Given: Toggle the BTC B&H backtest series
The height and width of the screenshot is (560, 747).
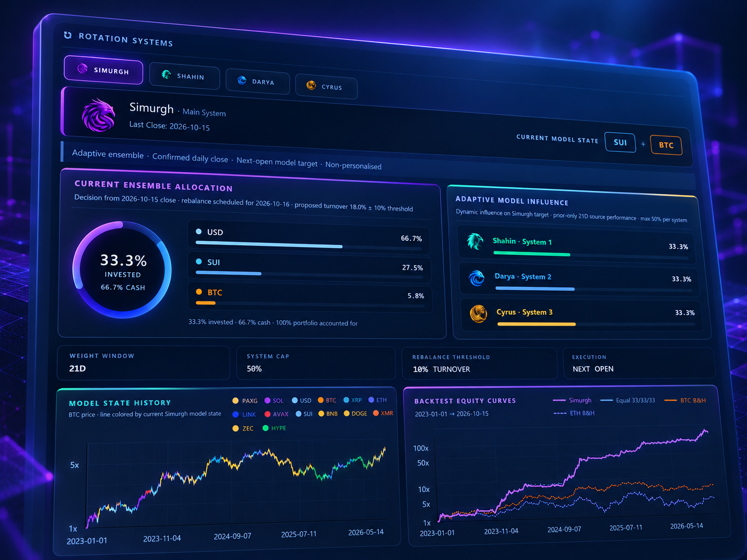Looking at the screenshot, I should point(685,400).
